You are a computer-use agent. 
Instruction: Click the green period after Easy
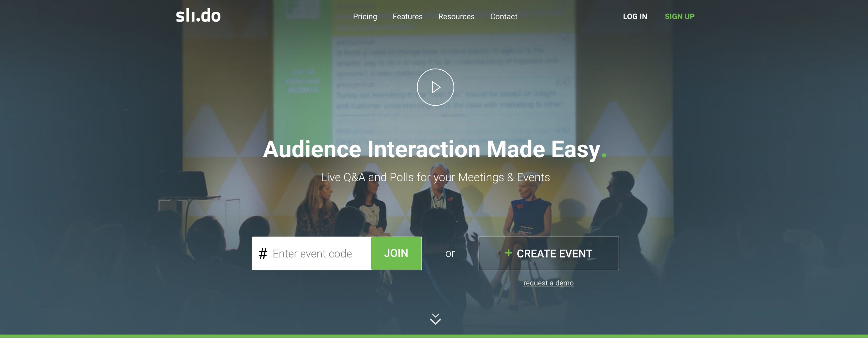[604, 155]
